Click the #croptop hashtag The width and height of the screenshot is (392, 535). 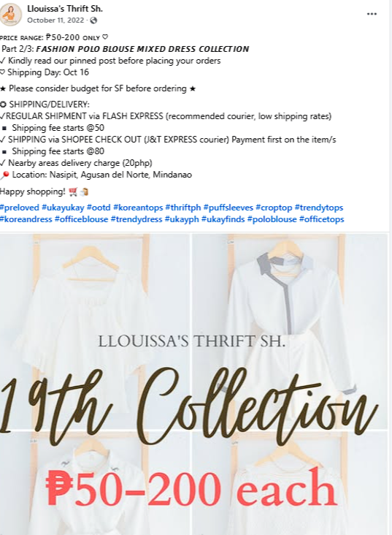pyautogui.click(x=274, y=208)
